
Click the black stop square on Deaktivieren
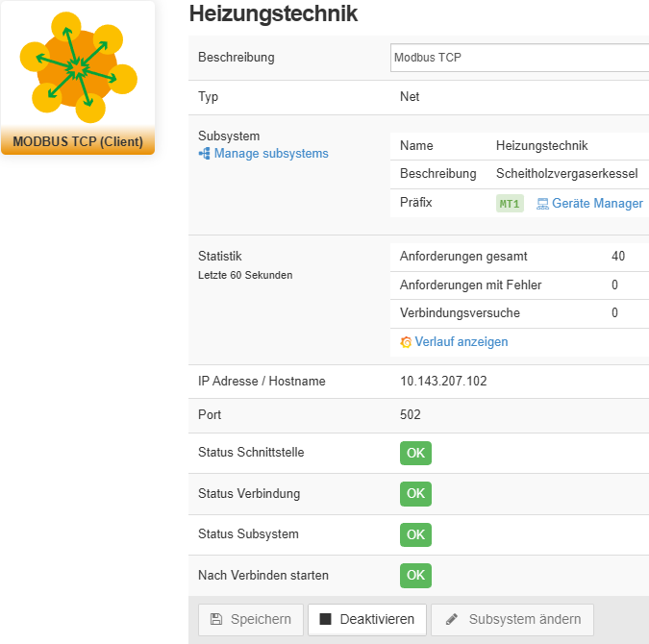tap(325, 620)
